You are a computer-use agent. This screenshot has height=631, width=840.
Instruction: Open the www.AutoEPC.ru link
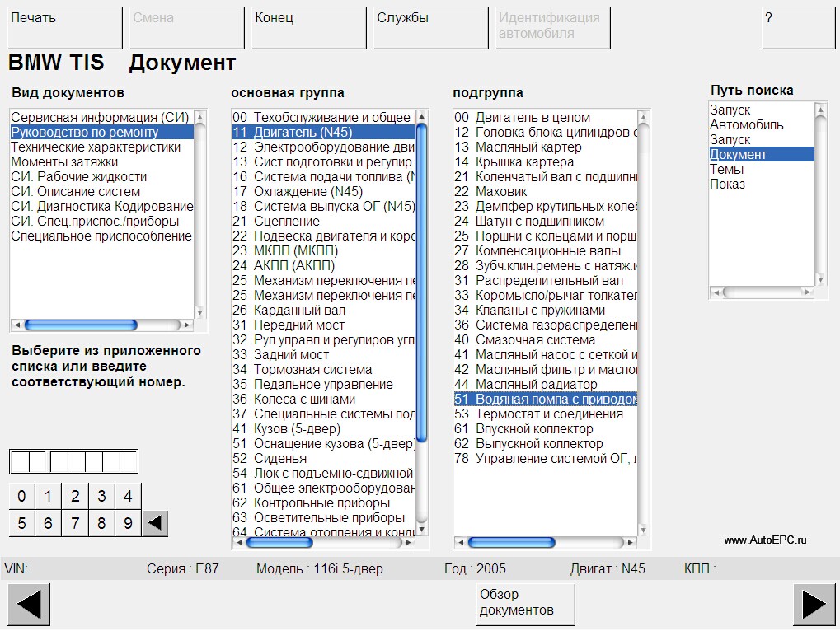(x=765, y=540)
